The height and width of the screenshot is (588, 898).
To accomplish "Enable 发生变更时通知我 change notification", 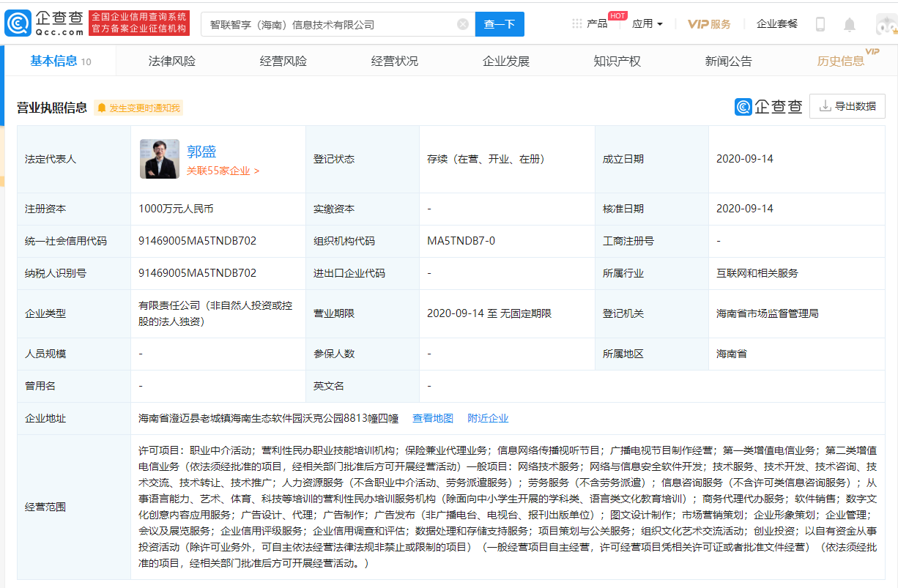I will 138,108.
